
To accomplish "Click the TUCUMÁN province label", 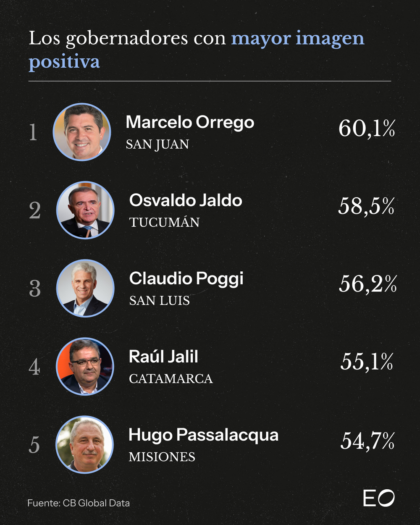I will coord(164,223).
